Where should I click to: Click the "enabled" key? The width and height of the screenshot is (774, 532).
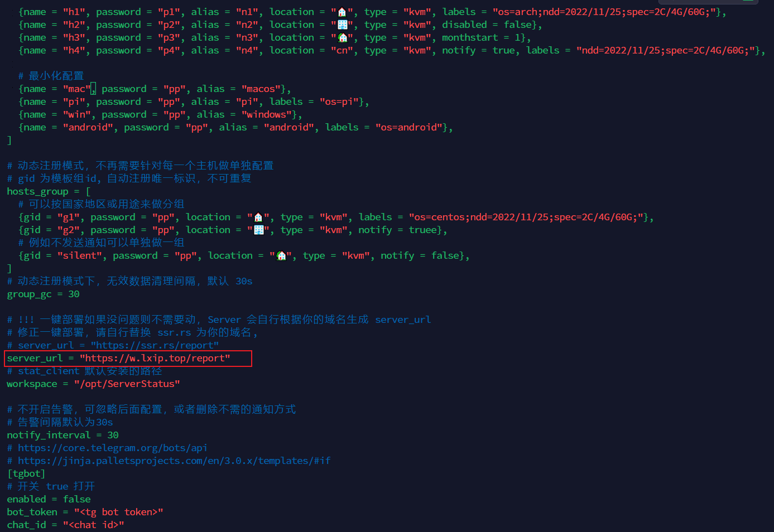coord(26,499)
